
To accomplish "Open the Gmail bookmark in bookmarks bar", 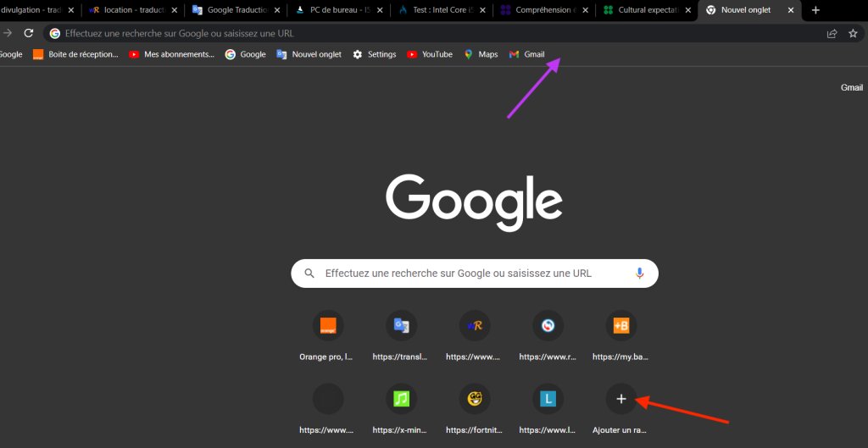I will tap(527, 54).
